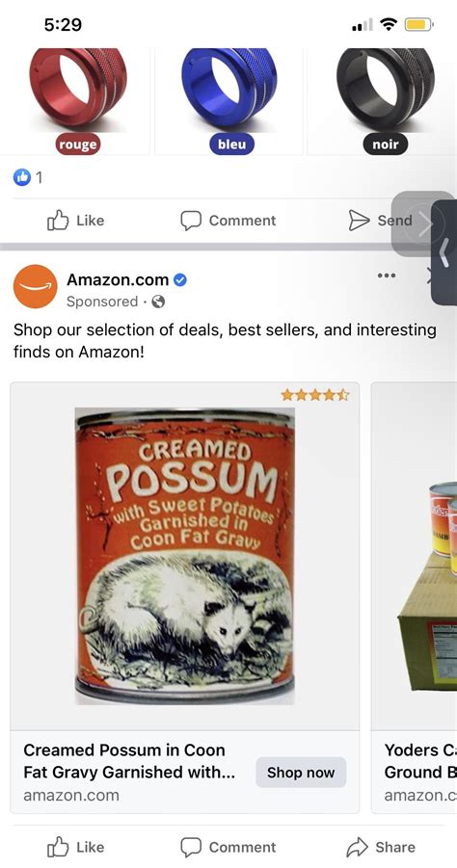This screenshot has width=457, height=868.
Task: Select the rouge color ring
Action: (77, 99)
